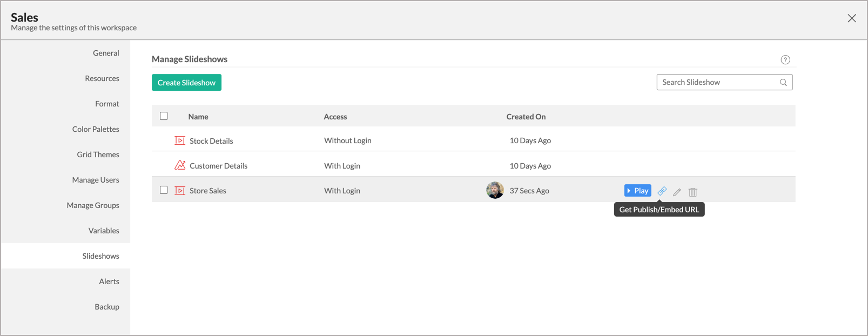Screen dimensions: 868x336
Task: Click the Customer Details slideshow icon
Action: (180, 165)
